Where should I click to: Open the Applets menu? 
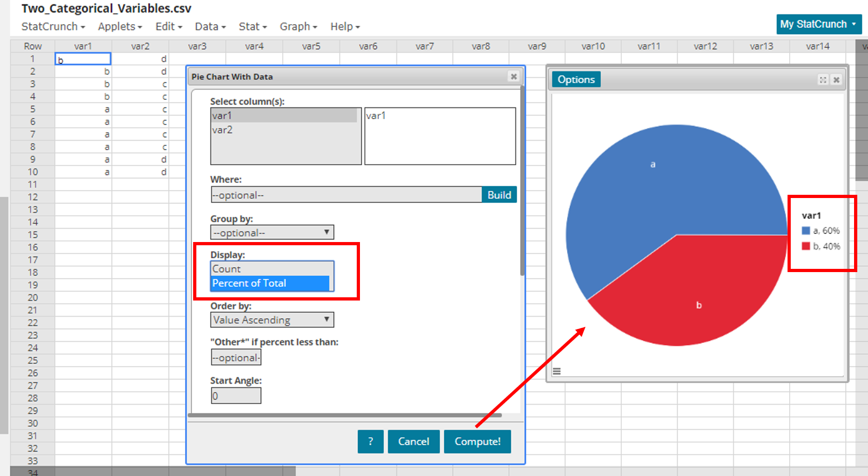[120, 26]
